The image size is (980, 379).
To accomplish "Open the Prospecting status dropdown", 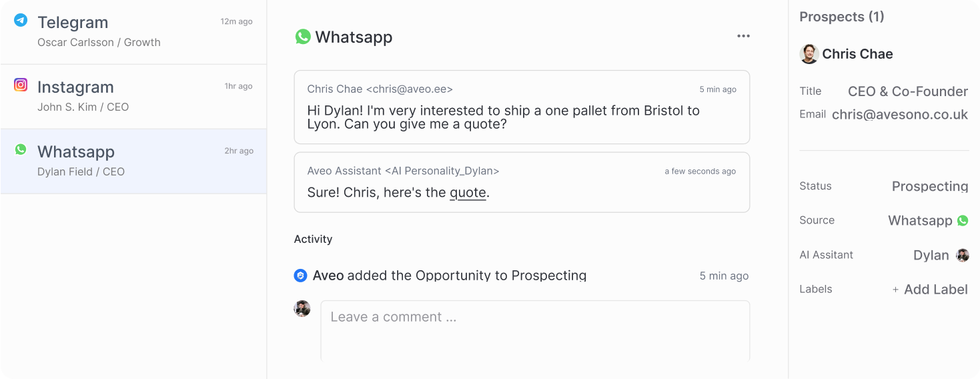I will click(x=929, y=186).
